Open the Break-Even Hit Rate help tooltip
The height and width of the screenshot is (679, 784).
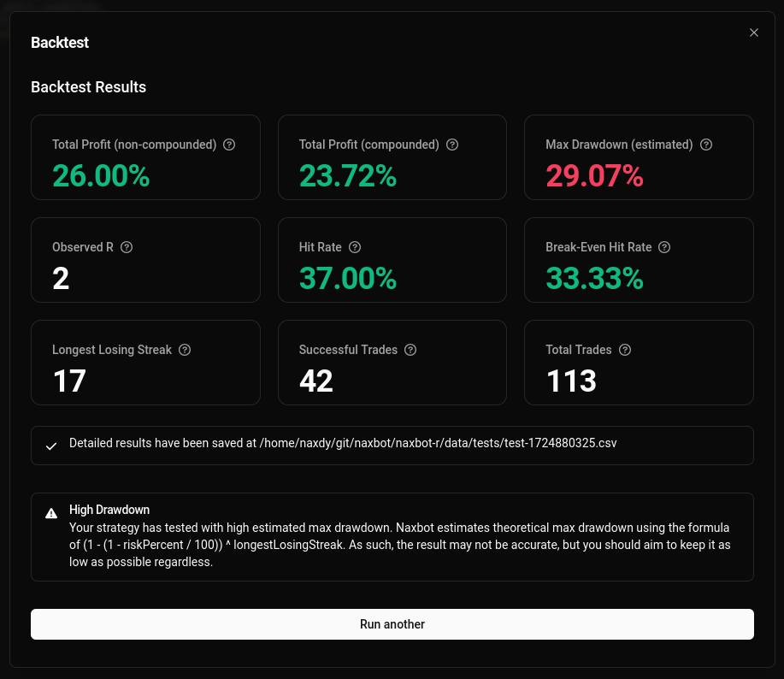point(664,247)
